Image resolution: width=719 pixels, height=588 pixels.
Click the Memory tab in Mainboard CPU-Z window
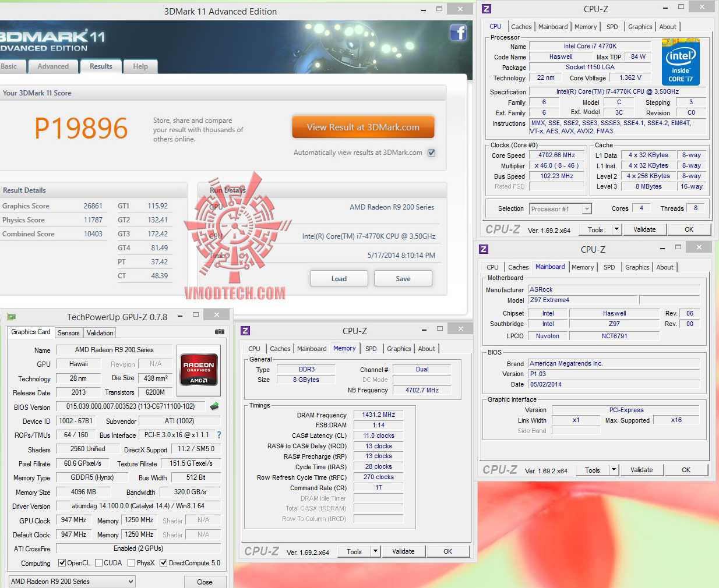(583, 267)
